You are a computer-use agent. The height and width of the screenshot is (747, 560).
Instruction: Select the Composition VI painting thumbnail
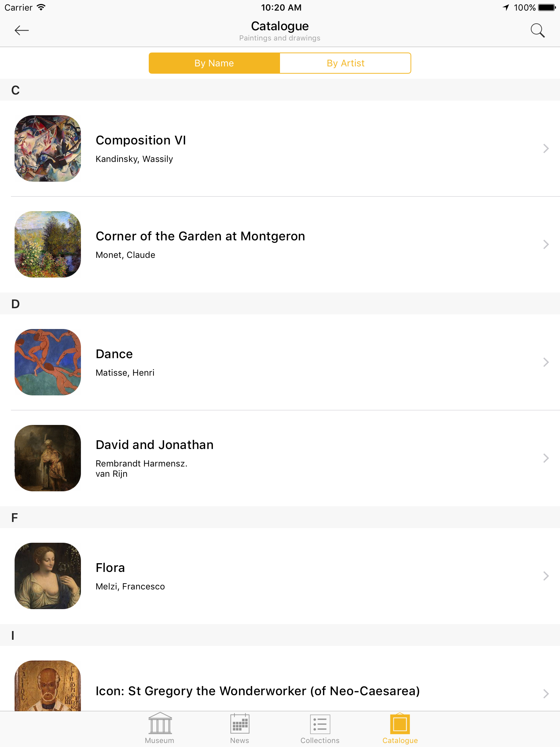pyautogui.click(x=48, y=148)
